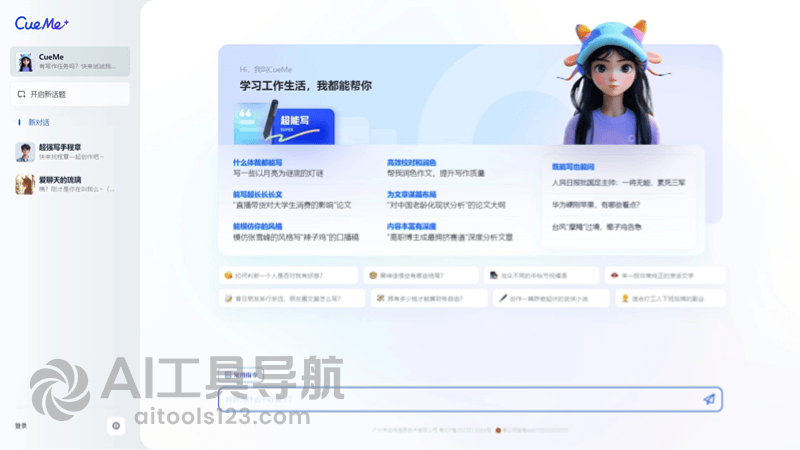This screenshot has width=800, height=450.
Task: Click the CueMe logo
Action: pyautogui.click(x=41, y=23)
